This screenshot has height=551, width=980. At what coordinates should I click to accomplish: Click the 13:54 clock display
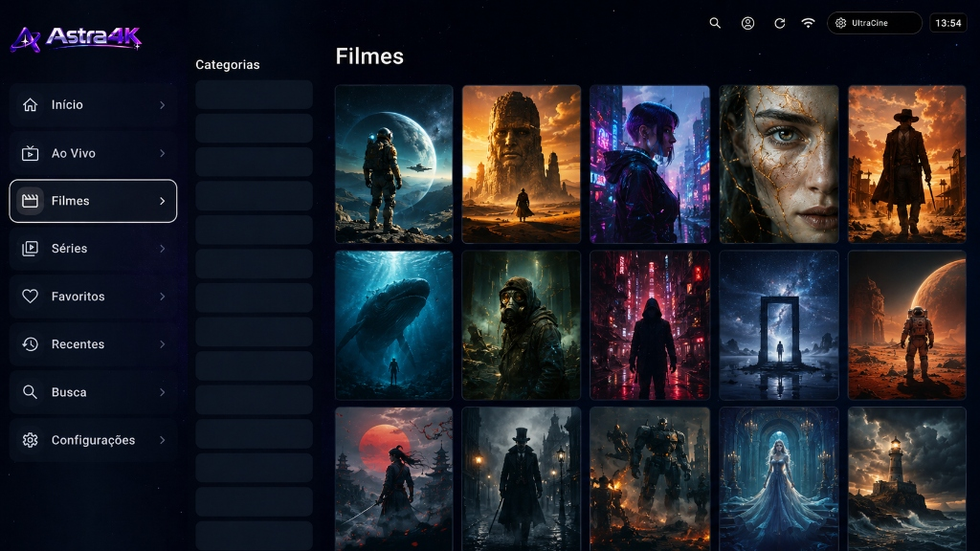(948, 23)
